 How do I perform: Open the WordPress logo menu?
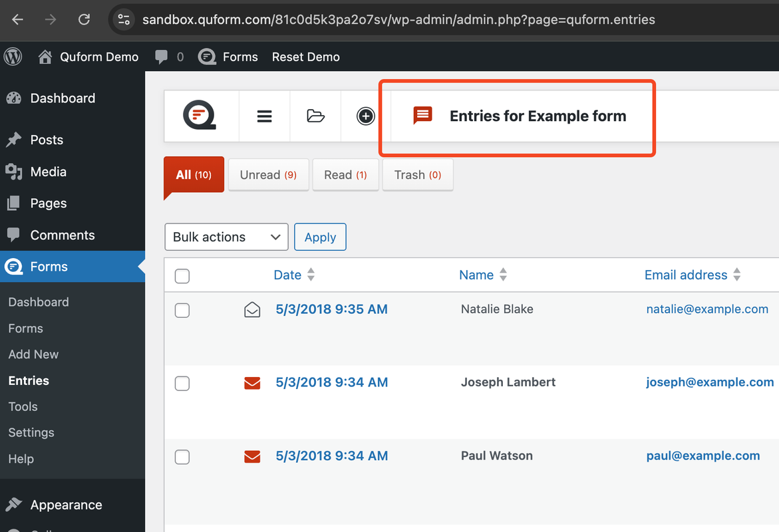click(13, 57)
